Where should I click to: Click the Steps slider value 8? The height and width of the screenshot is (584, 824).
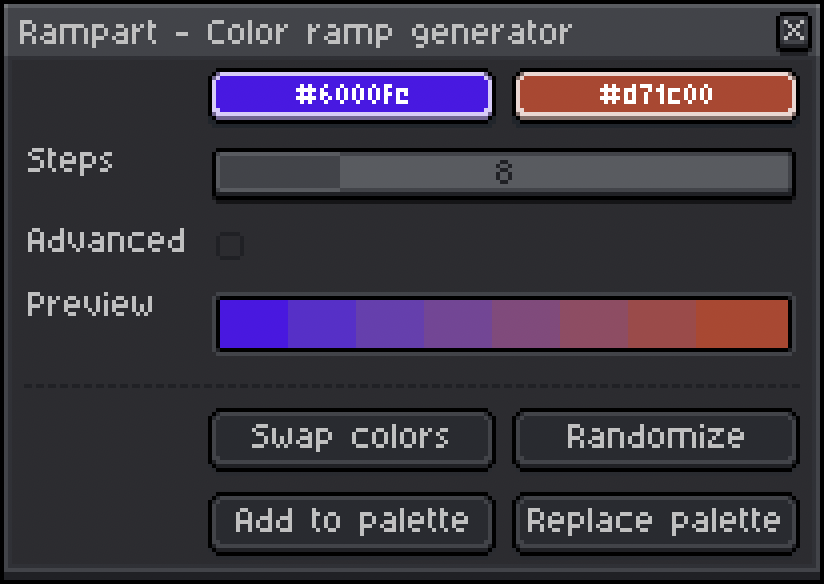[x=503, y=172]
